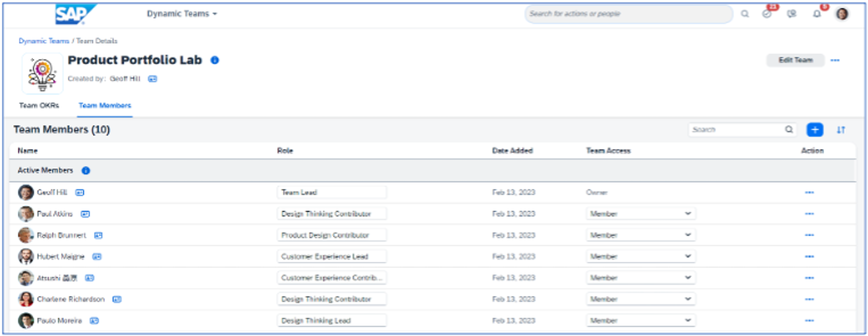Open action ellipsis in Geoff Hill row
The width and height of the screenshot is (868, 336).
point(809,193)
